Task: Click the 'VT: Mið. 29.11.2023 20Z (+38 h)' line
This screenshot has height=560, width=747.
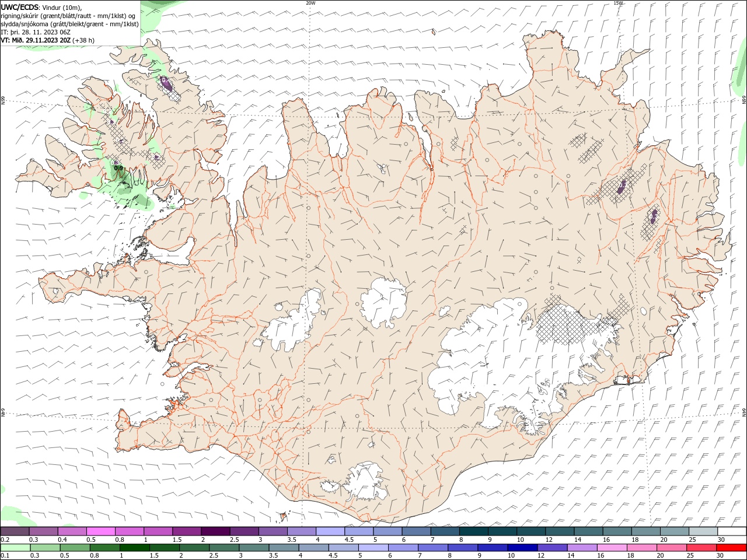Action: 48,40
